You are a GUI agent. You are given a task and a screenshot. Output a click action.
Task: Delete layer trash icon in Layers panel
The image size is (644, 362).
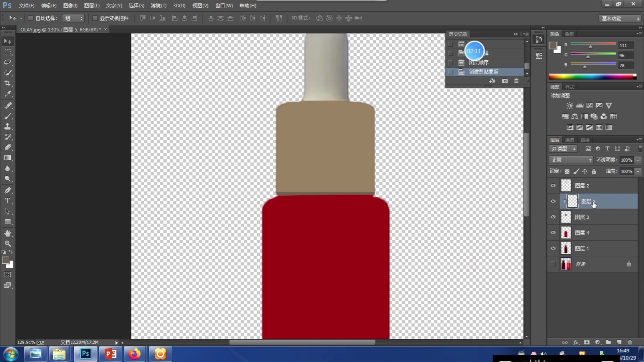(630, 342)
